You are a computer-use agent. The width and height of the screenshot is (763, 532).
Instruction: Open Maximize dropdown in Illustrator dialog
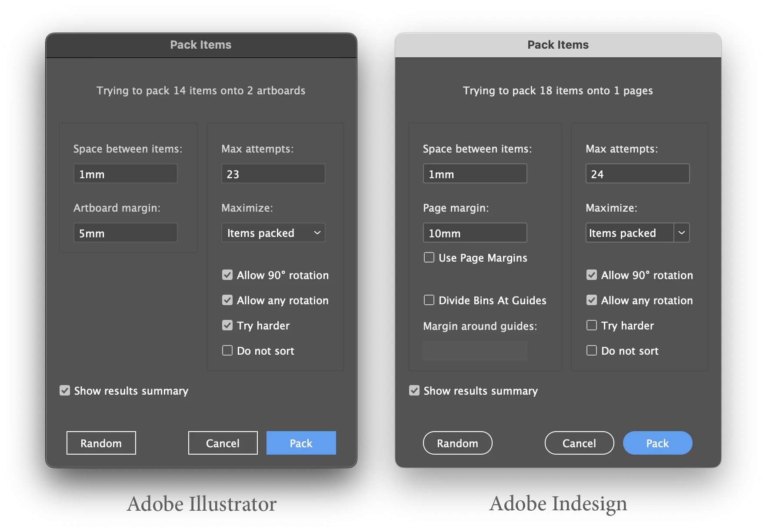(x=273, y=233)
